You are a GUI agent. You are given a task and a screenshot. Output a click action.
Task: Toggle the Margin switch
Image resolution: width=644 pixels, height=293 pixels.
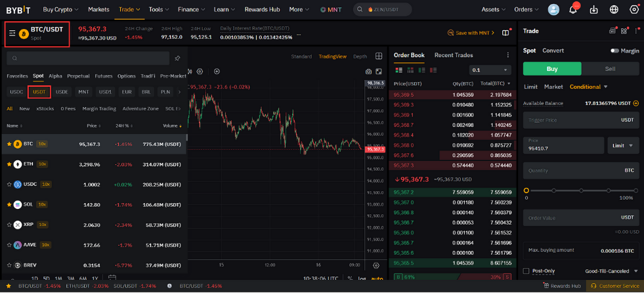[x=614, y=51]
